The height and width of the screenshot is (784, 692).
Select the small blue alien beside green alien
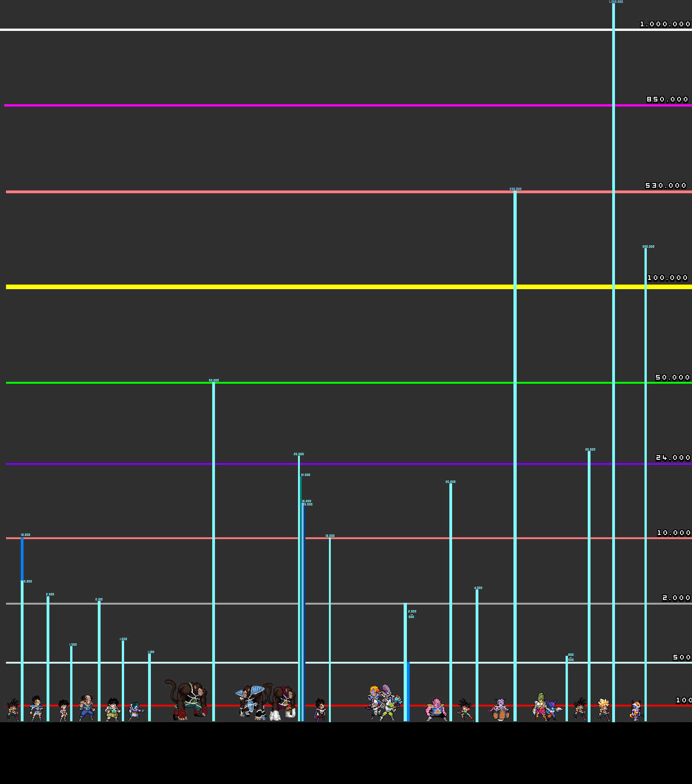pos(554,711)
